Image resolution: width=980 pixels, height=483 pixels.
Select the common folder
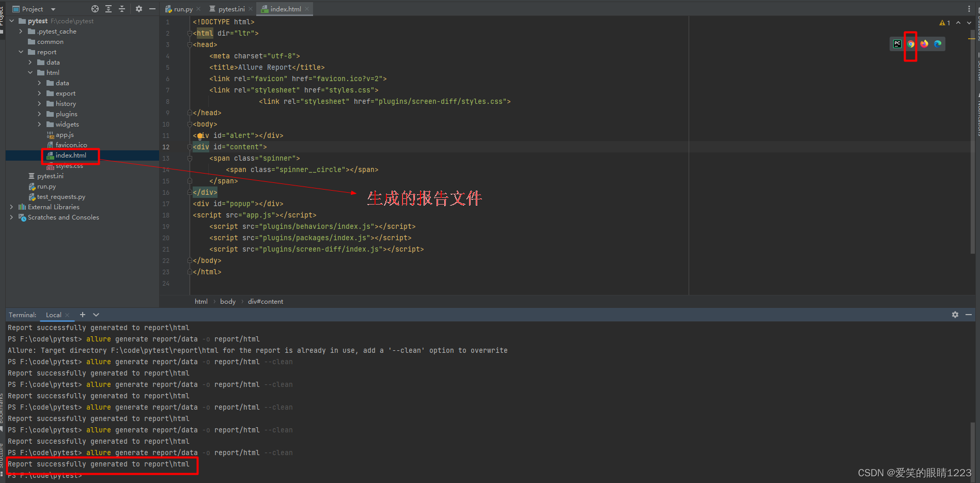[50, 42]
